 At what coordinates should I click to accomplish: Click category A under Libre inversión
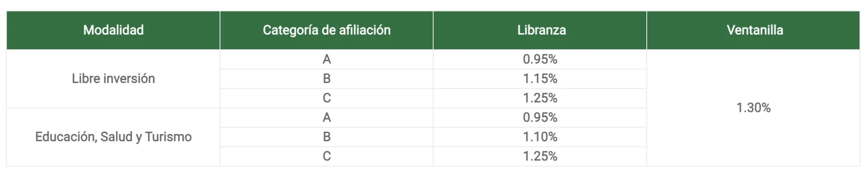(326, 59)
